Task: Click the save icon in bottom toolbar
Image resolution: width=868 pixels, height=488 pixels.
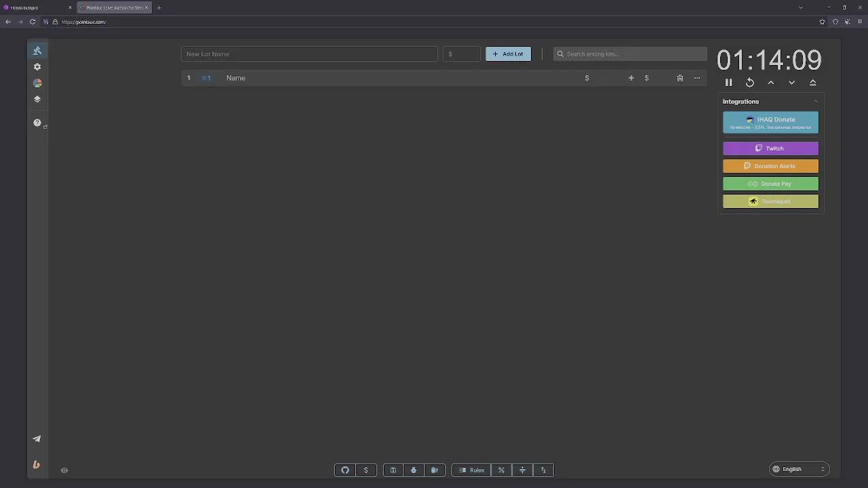Action: 393,470
